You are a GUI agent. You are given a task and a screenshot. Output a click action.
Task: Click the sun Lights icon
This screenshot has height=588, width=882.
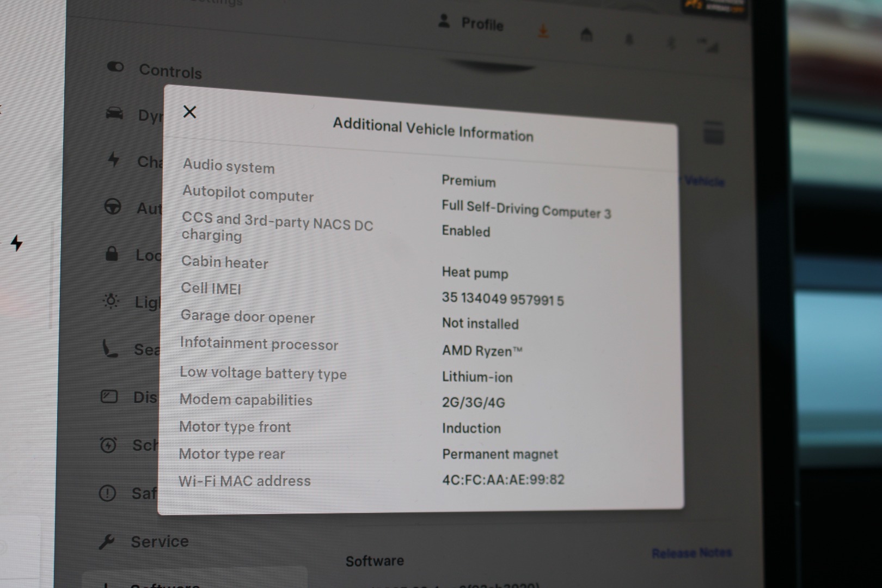coord(111,301)
